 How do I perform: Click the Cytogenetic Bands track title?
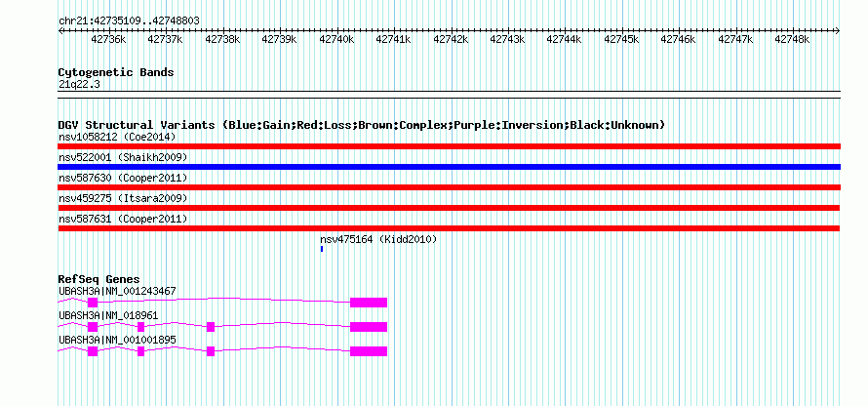click(x=116, y=72)
